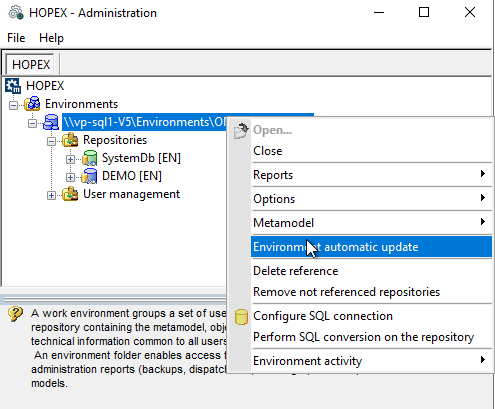Choose Environment activity in context menu
Viewport: 495px width, 409px height.
[371, 361]
